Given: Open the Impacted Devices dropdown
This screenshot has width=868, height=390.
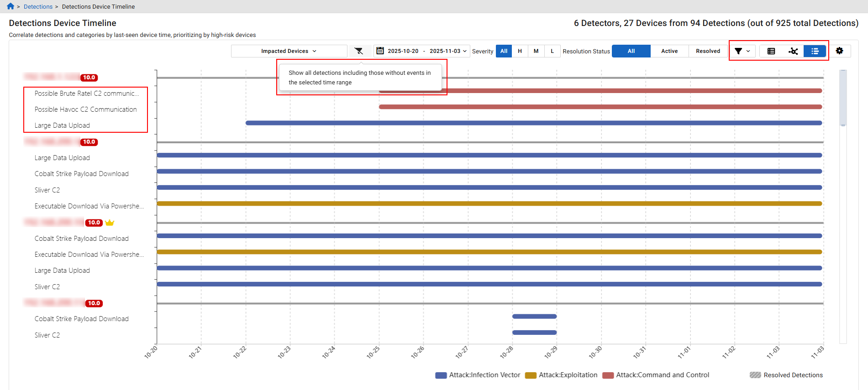Looking at the screenshot, I should pyautogui.click(x=289, y=51).
